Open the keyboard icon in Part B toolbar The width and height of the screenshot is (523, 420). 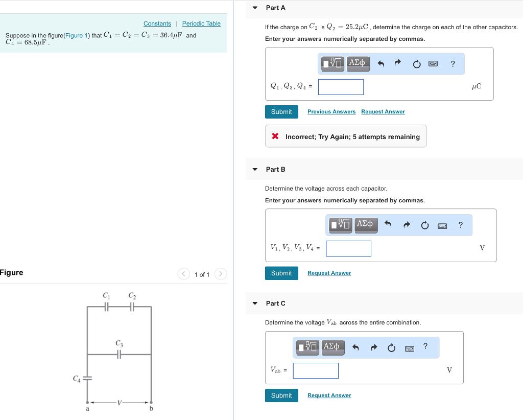pyautogui.click(x=442, y=225)
